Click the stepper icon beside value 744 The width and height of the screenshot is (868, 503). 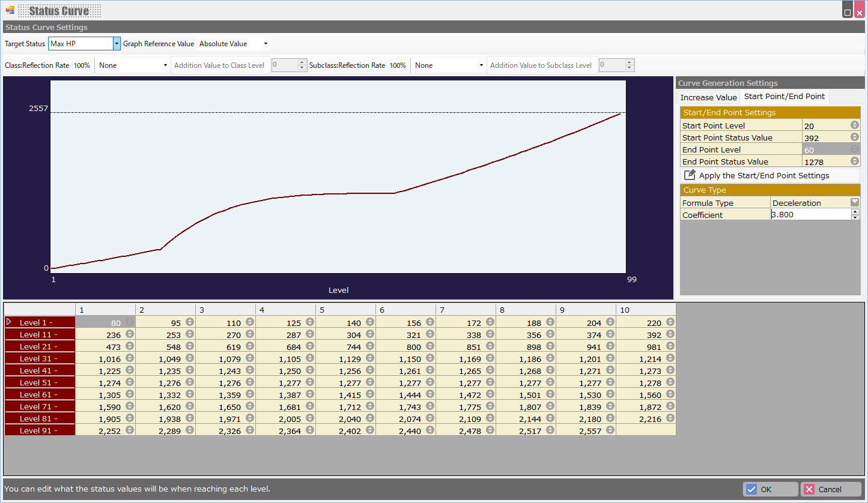(x=369, y=346)
